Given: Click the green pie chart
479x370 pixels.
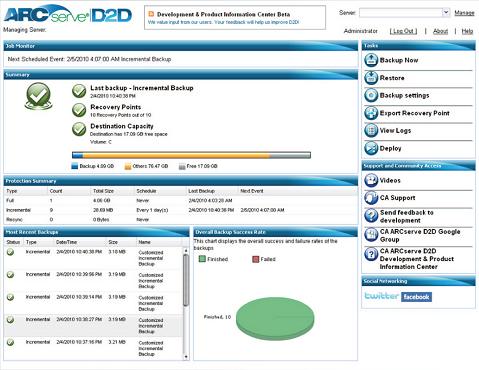Looking at the screenshot, I should pos(275,318).
